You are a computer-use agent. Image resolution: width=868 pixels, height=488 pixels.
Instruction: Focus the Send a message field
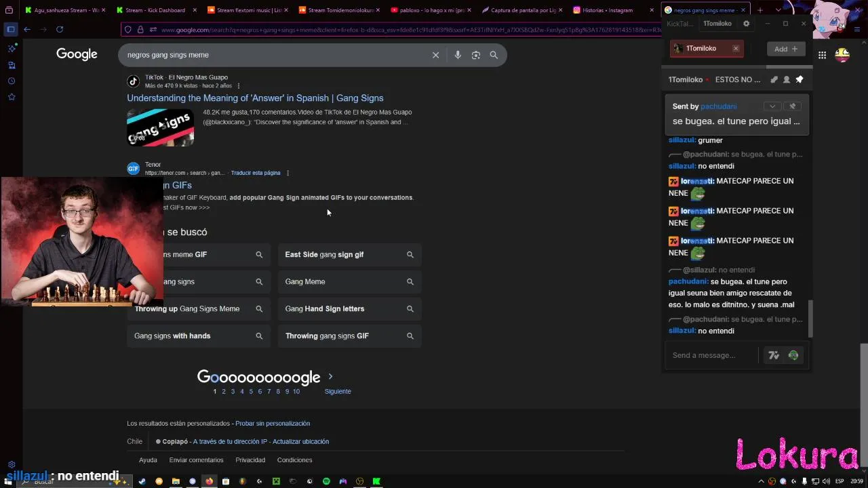tap(711, 355)
